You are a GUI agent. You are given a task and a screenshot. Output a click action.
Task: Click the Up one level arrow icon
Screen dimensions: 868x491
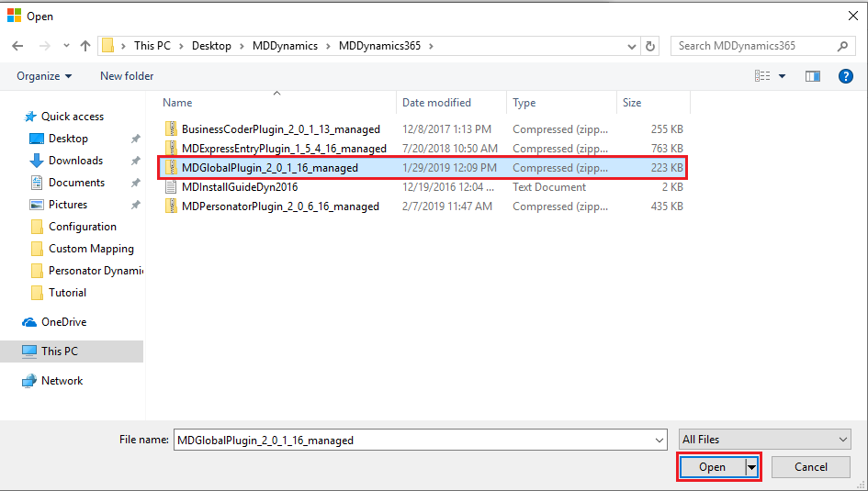tap(85, 46)
